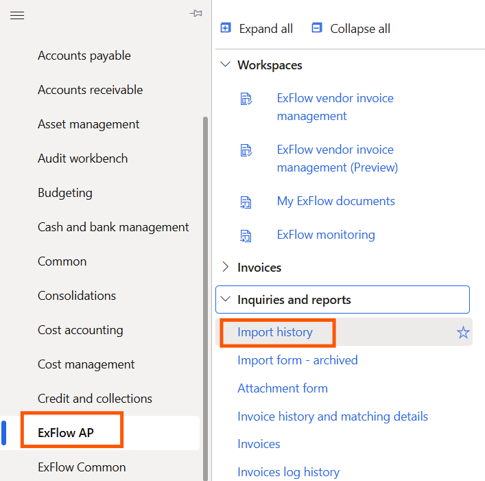
Task: Open Invoices log history link
Action: 288,472
